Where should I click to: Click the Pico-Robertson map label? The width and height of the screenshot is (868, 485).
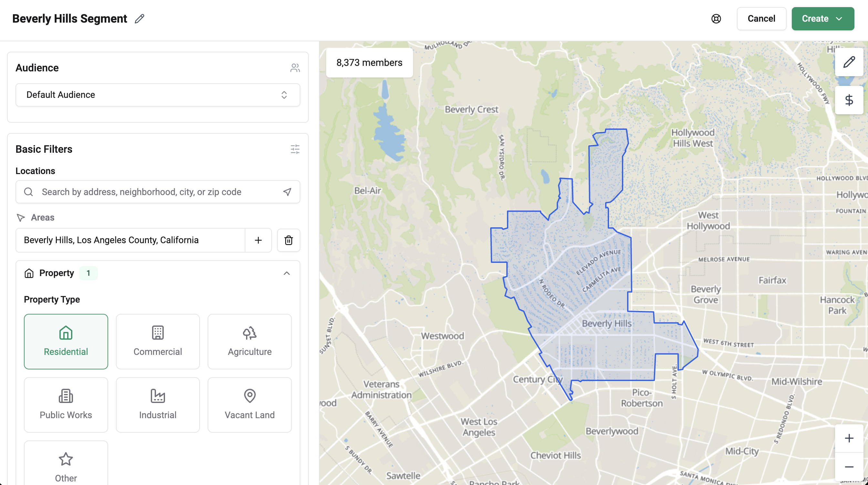tap(642, 398)
